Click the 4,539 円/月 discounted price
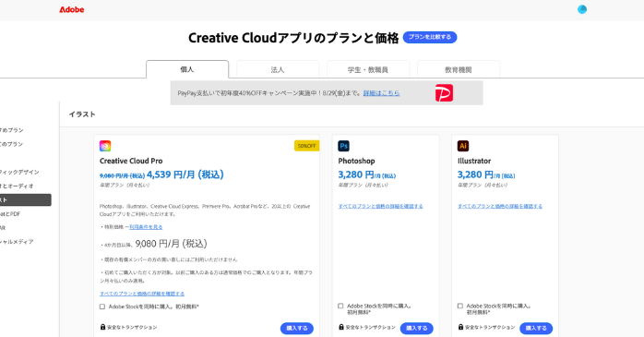The image size is (644, 337). (x=185, y=175)
